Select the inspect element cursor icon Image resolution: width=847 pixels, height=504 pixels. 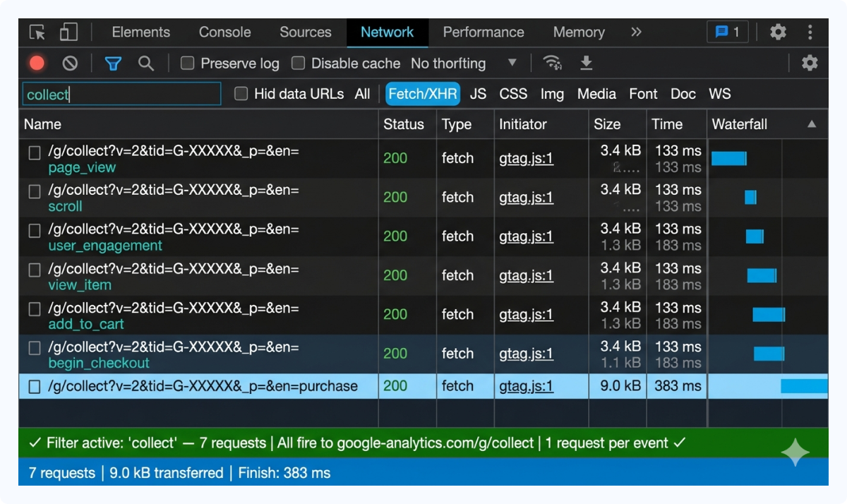[x=37, y=32]
